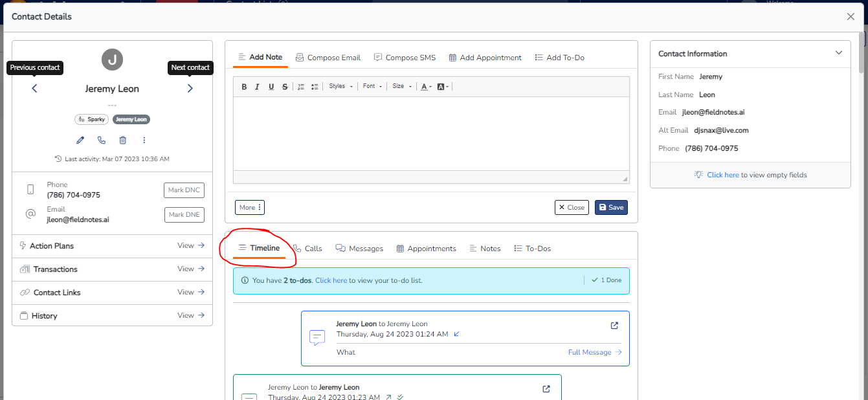
Task: Open message from Aug 24 01:24 AM externally
Action: click(x=615, y=325)
